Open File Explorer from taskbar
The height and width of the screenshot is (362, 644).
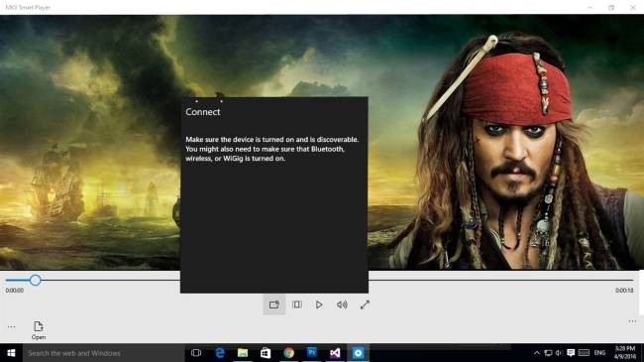pyautogui.click(x=243, y=353)
